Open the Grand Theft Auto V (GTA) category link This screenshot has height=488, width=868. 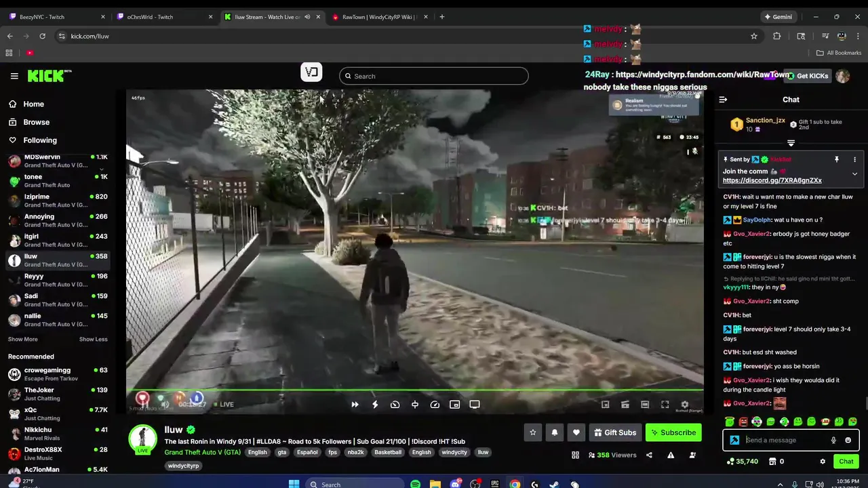click(202, 452)
